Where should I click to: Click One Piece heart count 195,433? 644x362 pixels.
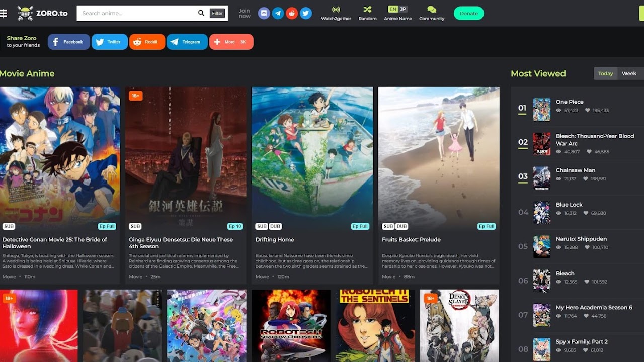(597, 110)
